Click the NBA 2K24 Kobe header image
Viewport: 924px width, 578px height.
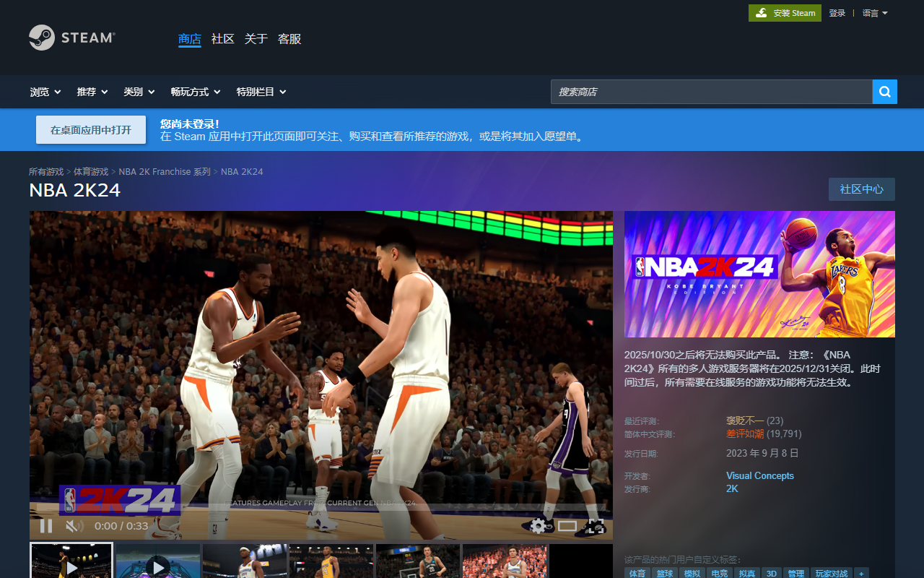click(759, 275)
